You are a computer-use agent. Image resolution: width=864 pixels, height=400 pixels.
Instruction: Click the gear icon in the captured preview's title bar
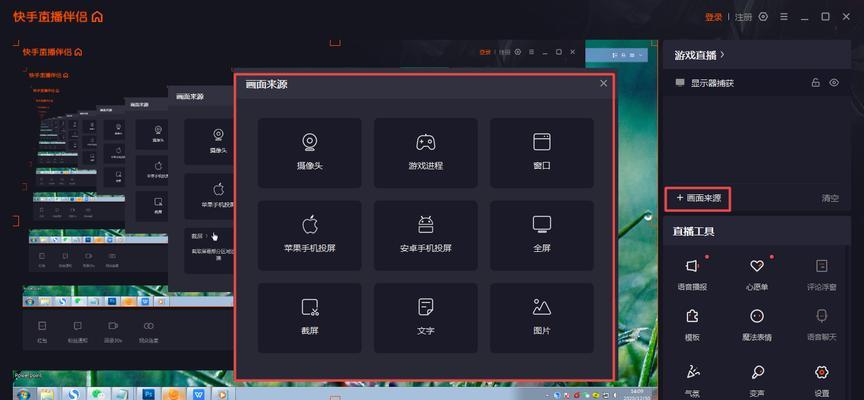click(x=517, y=52)
